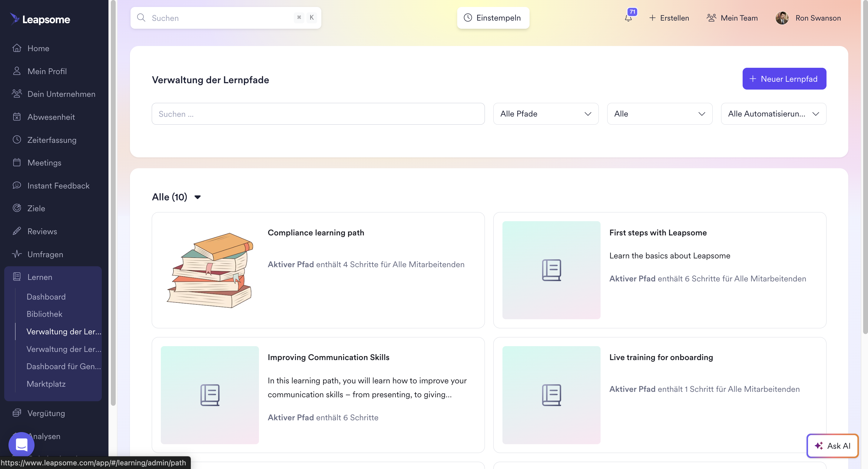Select Dashboard under Lernen
This screenshot has width=868, height=469.
(x=46, y=297)
